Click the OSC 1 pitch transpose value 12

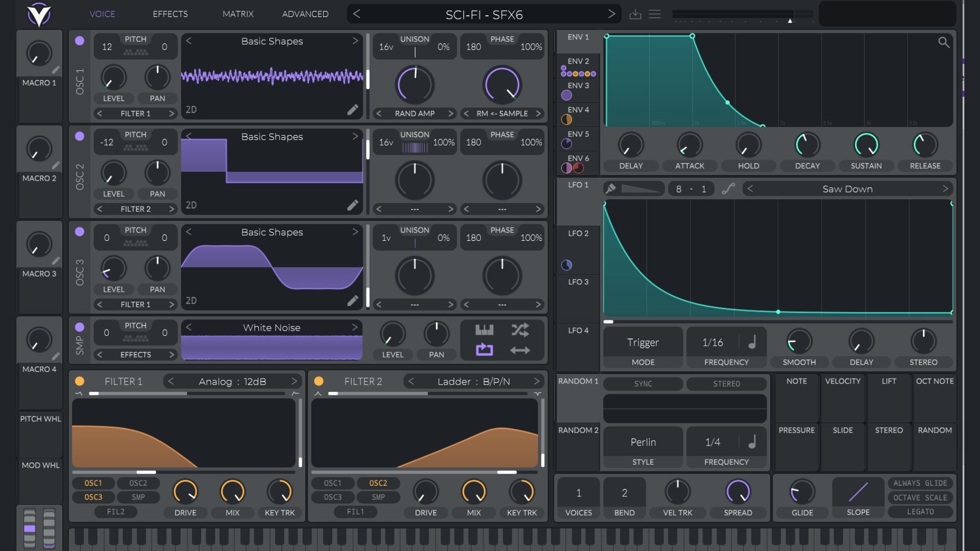coord(107,47)
